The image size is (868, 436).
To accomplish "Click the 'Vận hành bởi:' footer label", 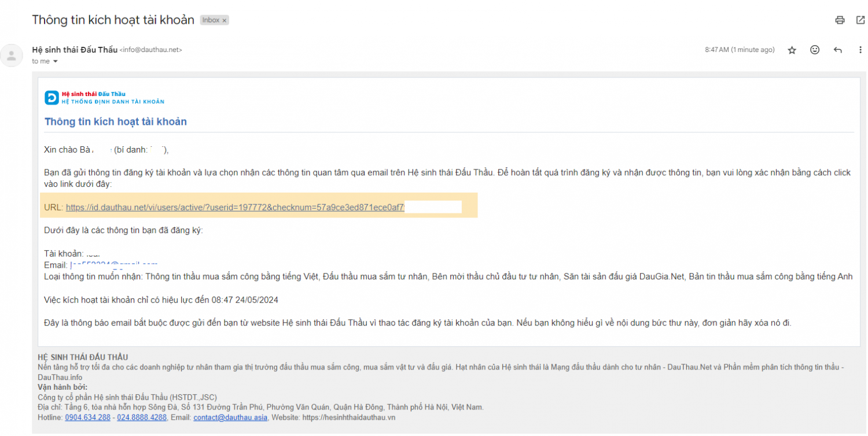I will point(62,387).
